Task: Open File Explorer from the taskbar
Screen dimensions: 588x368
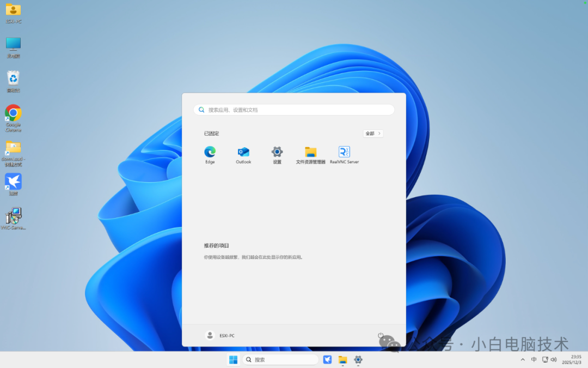Action: click(x=343, y=360)
